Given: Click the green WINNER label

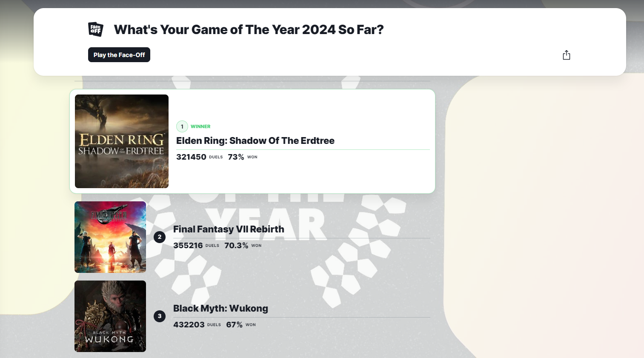Looking at the screenshot, I should [200, 126].
